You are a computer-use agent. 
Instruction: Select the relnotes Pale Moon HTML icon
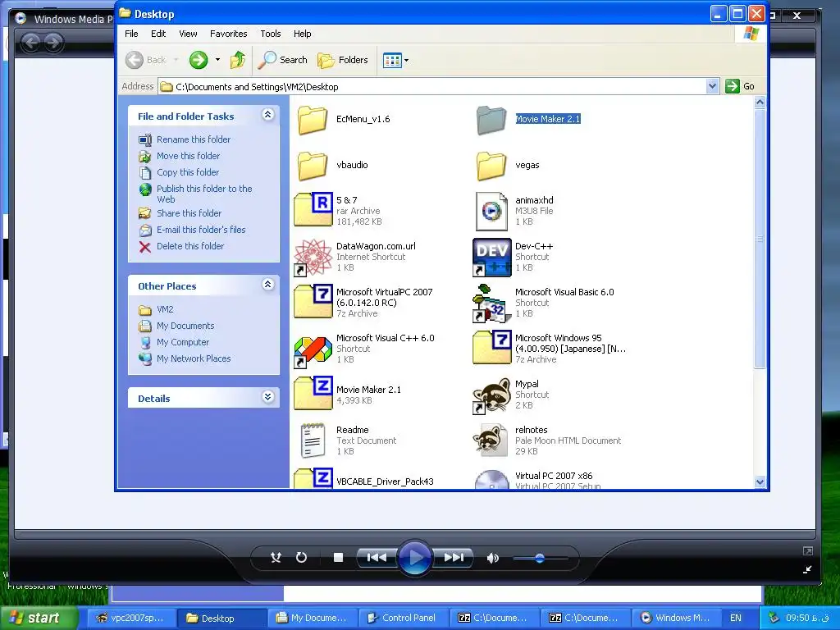491,441
